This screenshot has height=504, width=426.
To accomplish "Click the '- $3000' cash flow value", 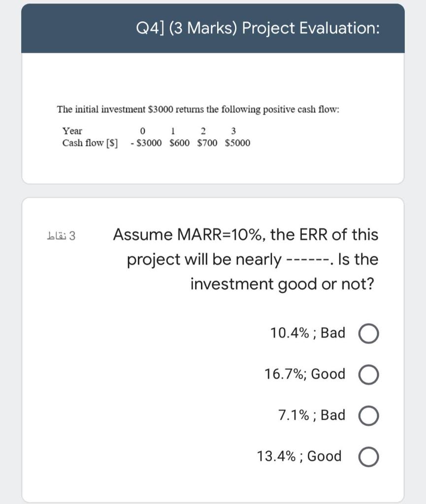I will 147,143.
